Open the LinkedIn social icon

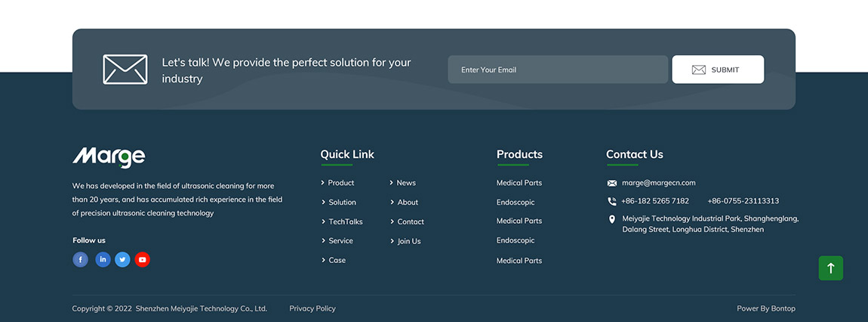coord(103,259)
